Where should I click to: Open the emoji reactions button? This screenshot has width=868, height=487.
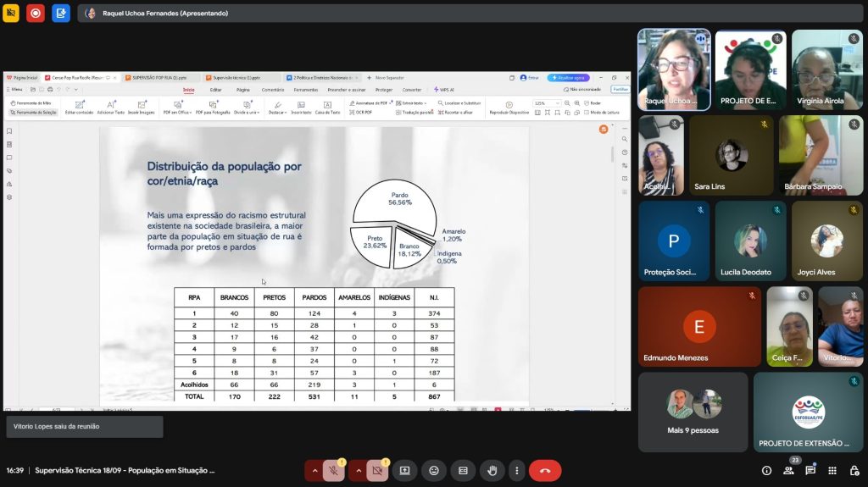point(434,470)
